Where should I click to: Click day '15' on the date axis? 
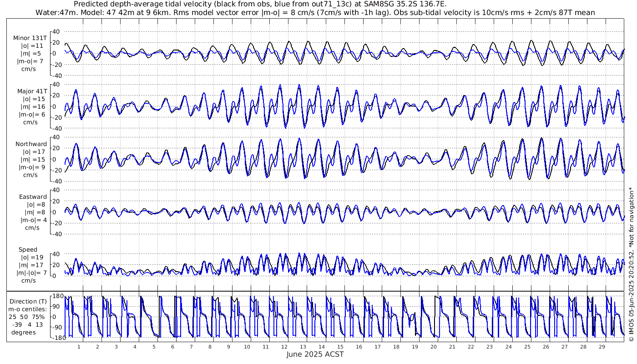click(340, 347)
